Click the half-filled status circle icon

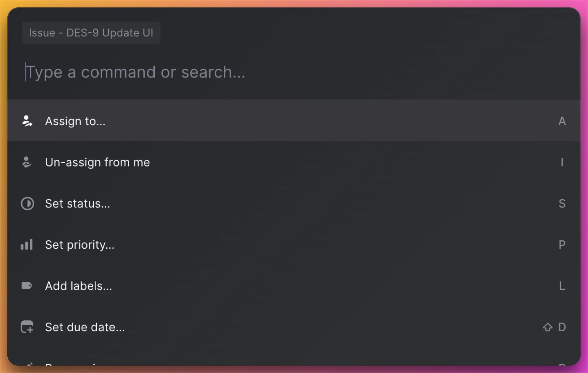(x=27, y=204)
